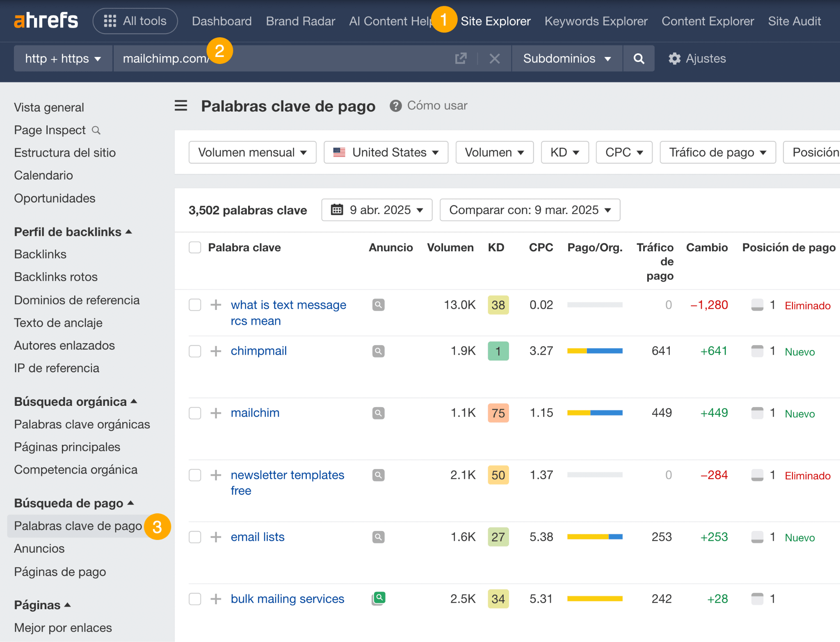Open the Subdominios dropdown
840x642 pixels.
coord(566,58)
